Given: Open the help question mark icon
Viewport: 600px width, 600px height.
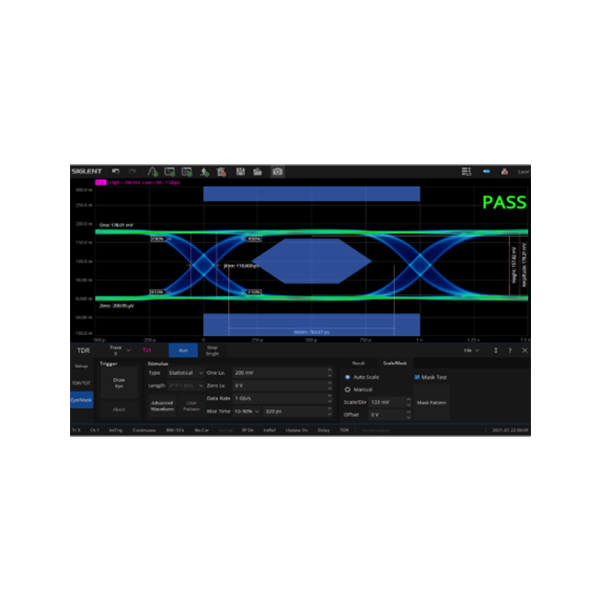Looking at the screenshot, I should pos(510,351).
